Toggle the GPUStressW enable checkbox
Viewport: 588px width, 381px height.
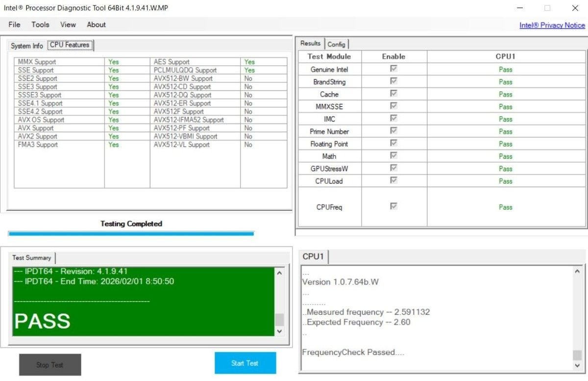tap(393, 168)
